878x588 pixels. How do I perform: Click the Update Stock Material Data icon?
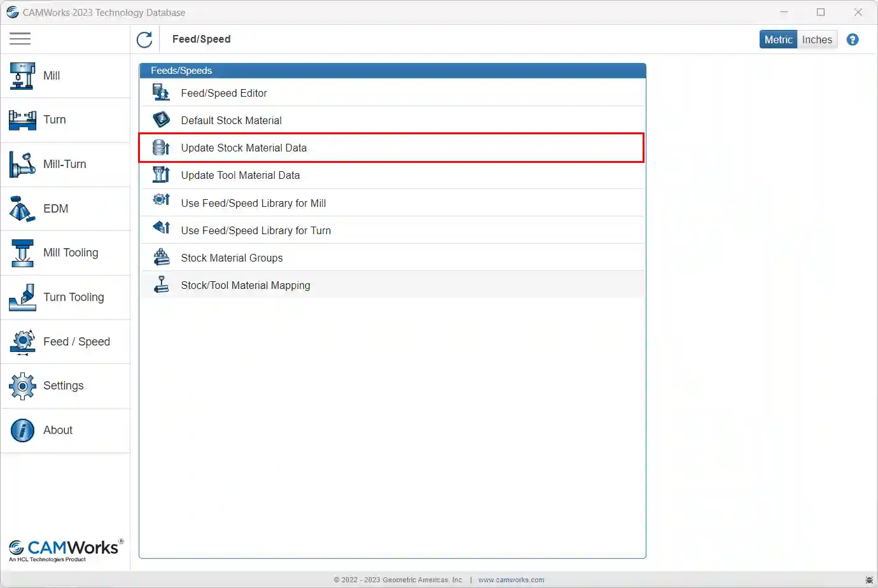pos(161,148)
